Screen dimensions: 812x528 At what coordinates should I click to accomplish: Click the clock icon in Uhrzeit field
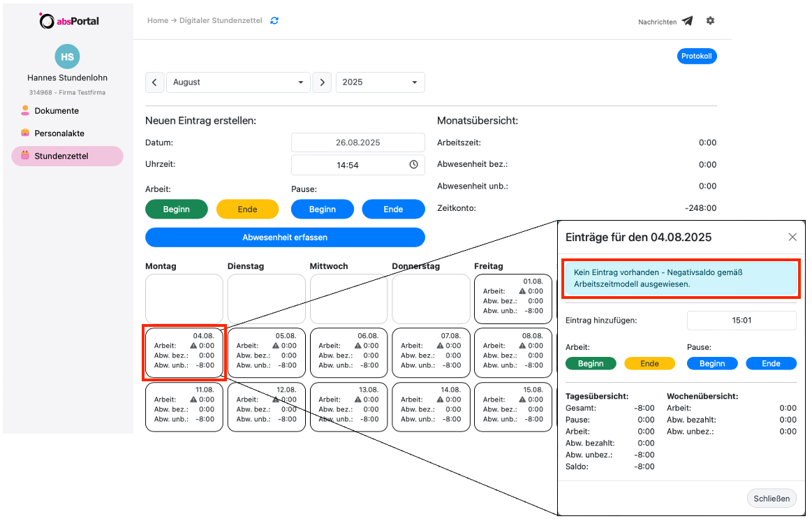[x=413, y=165]
